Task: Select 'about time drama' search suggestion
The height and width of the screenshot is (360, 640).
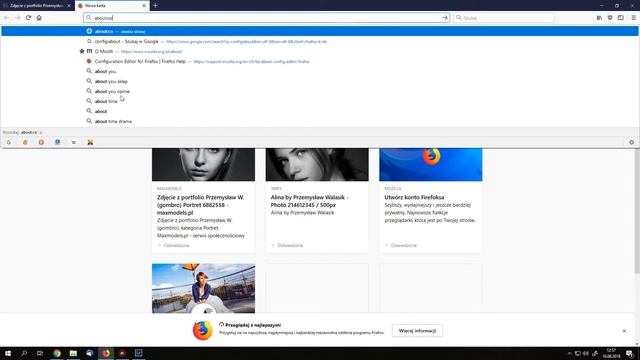Action: click(320, 121)
